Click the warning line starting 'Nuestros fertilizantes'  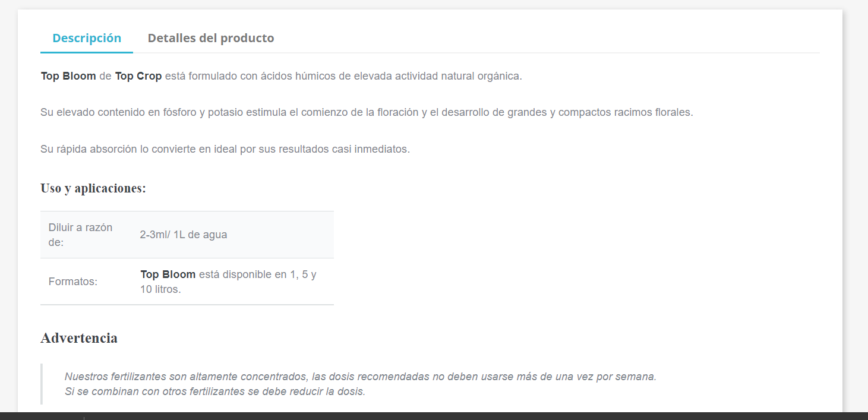coord(361,377)
